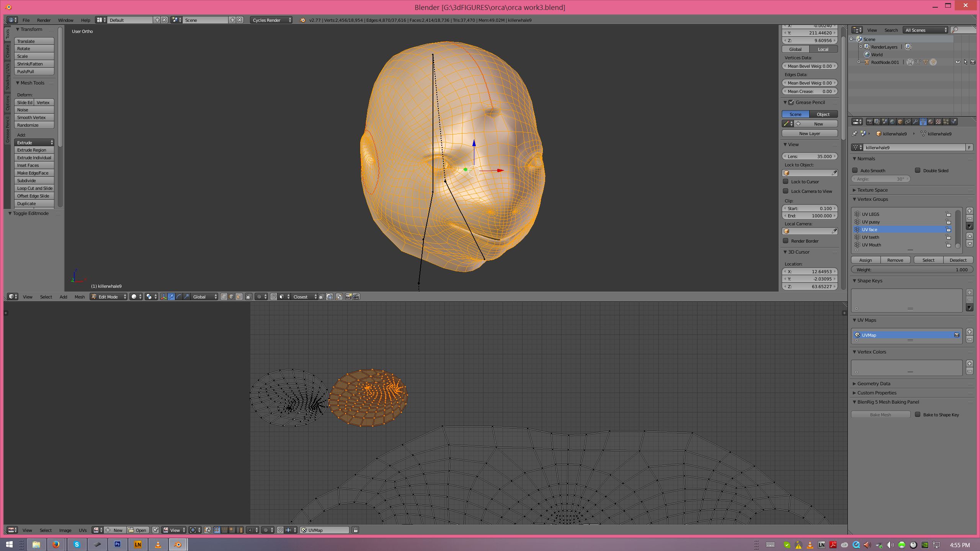Open the UVs menu in UV editor
Image resolution: width=980 pixels, height=551 pixels.
point(82,530)
